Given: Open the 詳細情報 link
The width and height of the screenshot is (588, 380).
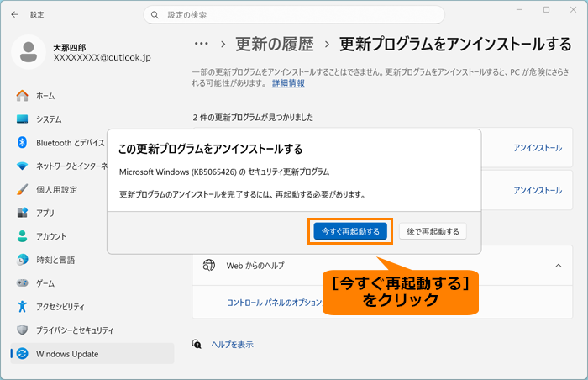Looking at the screenshot, I should [x=288, y=83].
